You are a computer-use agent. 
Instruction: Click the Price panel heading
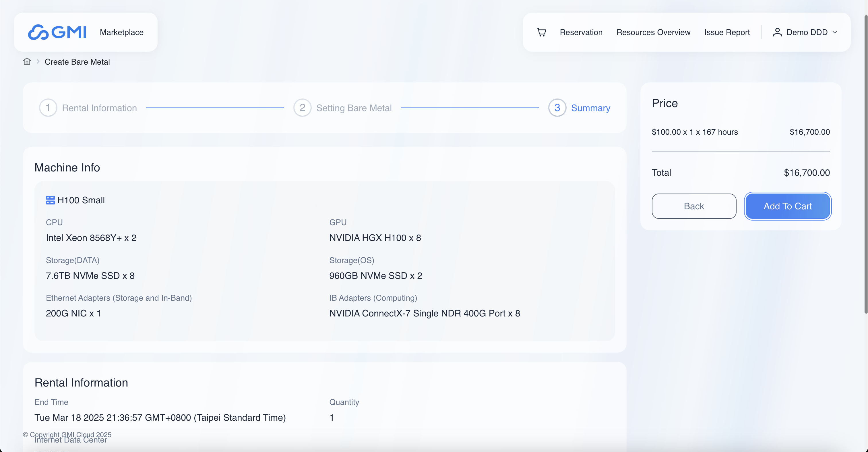tap(664, 103)
